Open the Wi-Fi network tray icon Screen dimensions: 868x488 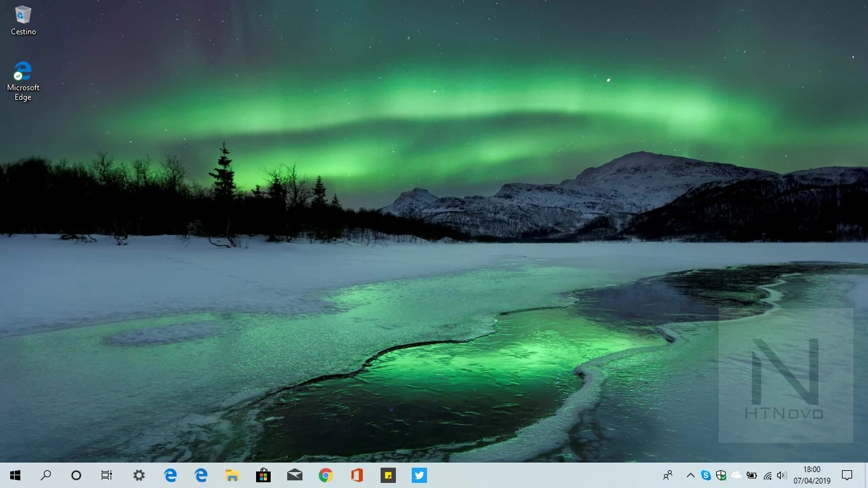[767, 475]
